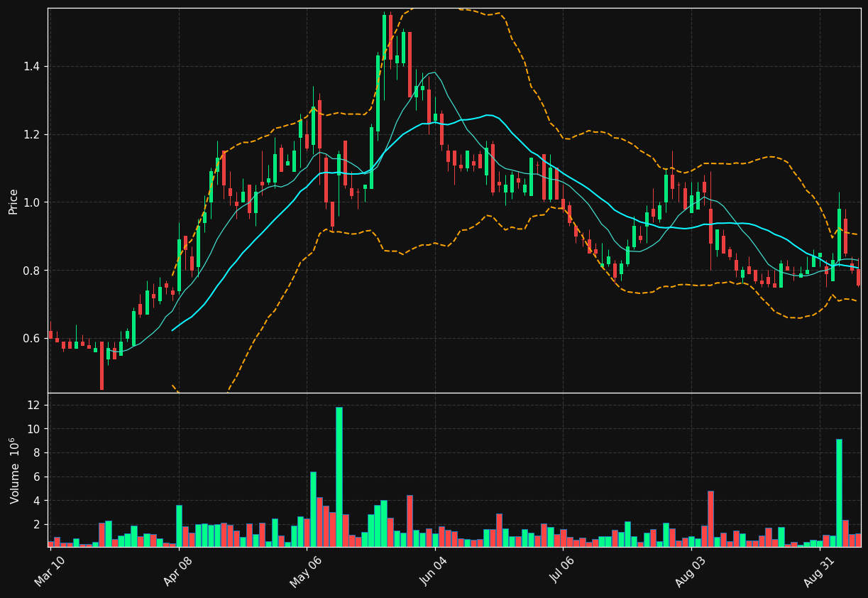Viewport: 868px width, 598px height.
Task: Click the 'Volume 10^6' y-axis title
Action: (x=14, y=470)
